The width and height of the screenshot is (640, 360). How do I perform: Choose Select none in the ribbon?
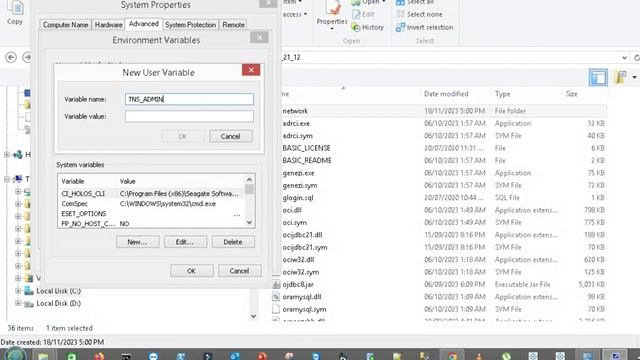[x=419, y=14]
